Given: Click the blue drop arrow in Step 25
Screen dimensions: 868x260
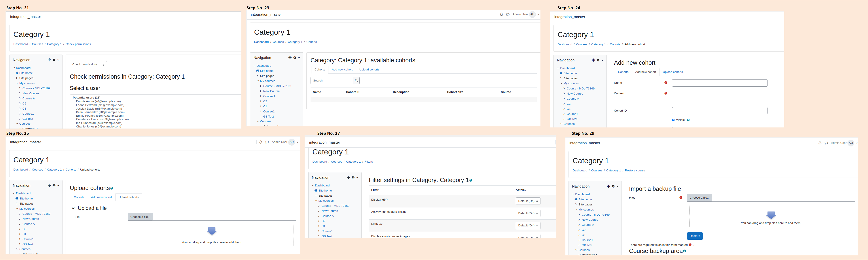Looking at the screenshot, I should (212, 231).
